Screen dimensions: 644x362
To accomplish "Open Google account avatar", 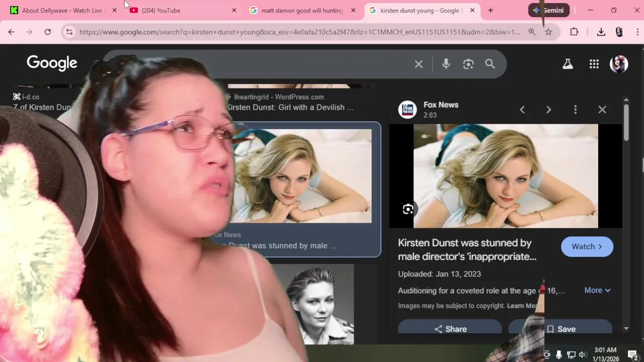I will (619, 64).
